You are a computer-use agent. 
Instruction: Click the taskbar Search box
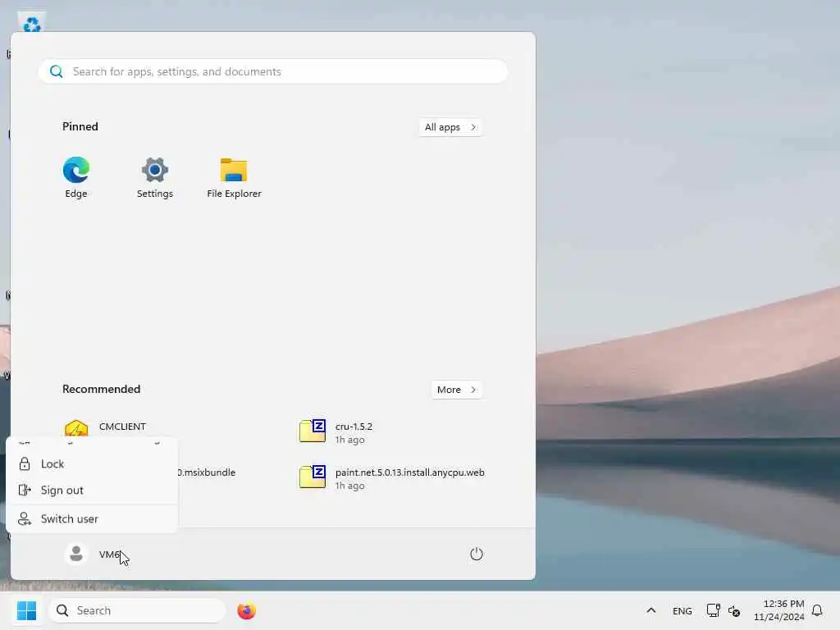137,610
